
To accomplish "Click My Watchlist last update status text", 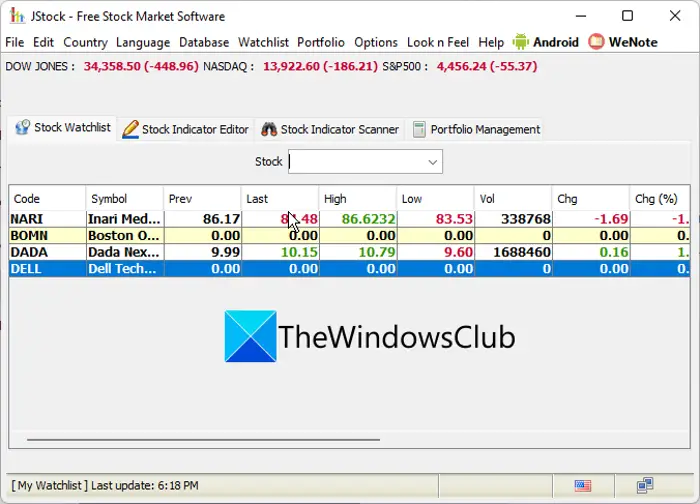I will click(x=104, y=485).
